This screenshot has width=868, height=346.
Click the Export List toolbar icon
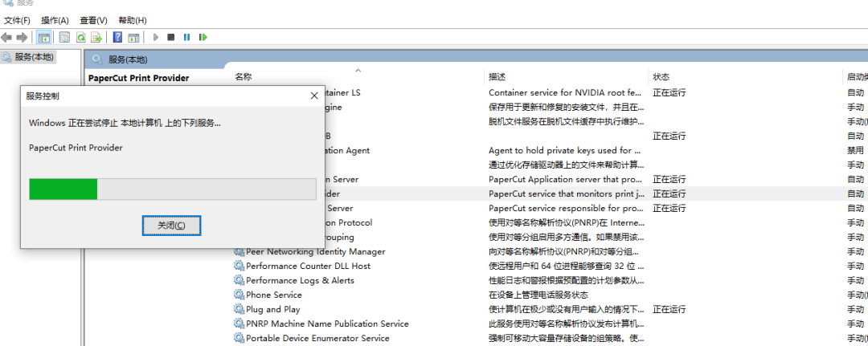97,38
